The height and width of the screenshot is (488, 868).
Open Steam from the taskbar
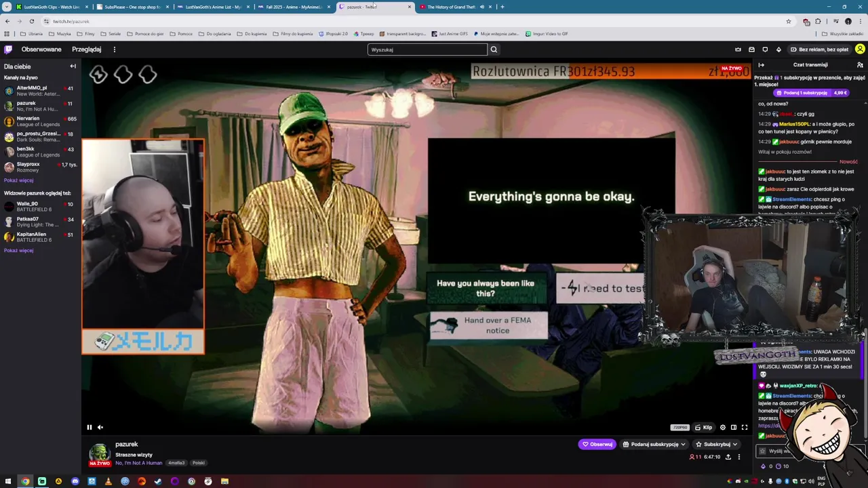(x=158, y=481)
